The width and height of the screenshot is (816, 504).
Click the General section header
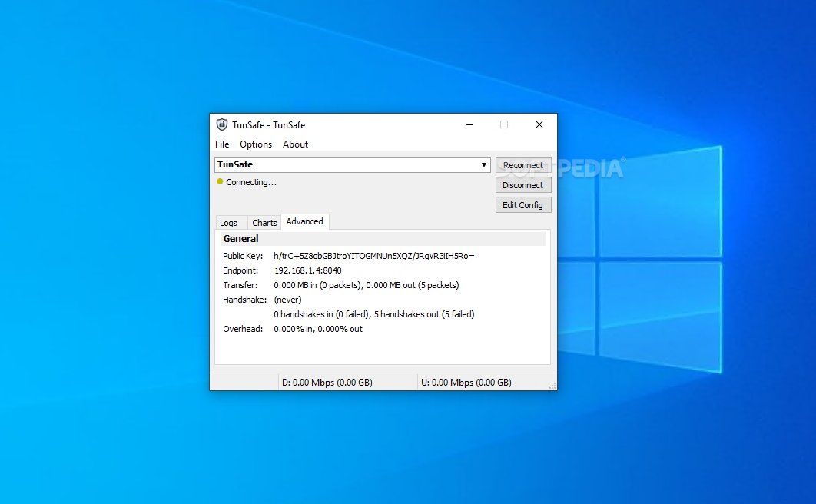tap(383, 239)
